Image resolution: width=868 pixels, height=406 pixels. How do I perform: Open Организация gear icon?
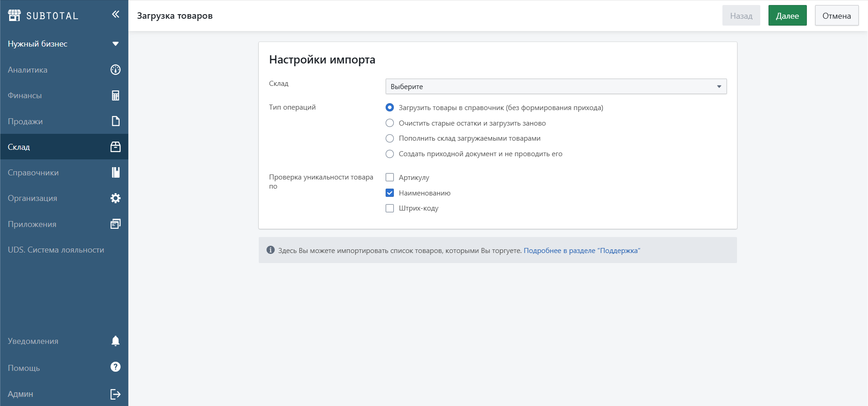115,198
